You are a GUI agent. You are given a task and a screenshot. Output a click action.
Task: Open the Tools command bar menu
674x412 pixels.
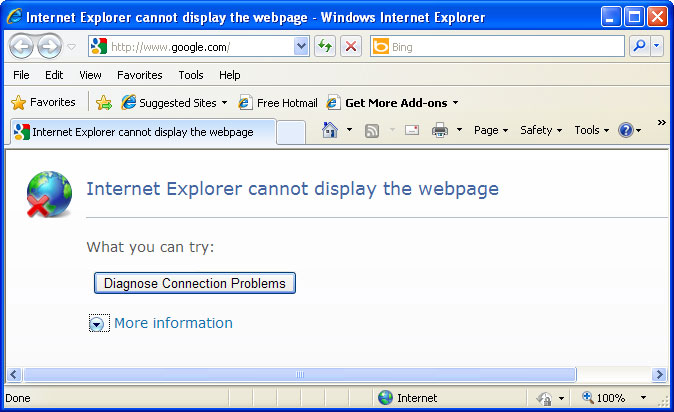(591, 130)
